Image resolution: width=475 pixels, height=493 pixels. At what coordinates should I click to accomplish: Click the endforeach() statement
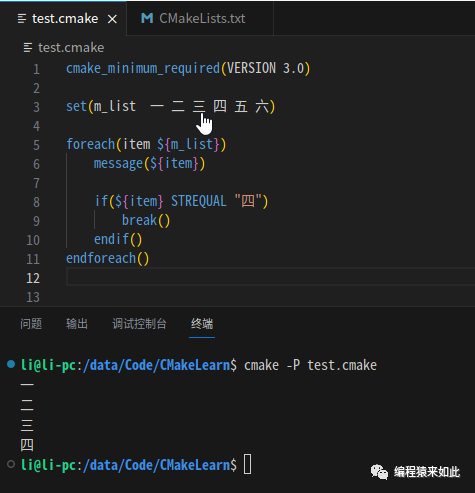tap(107, 258)
